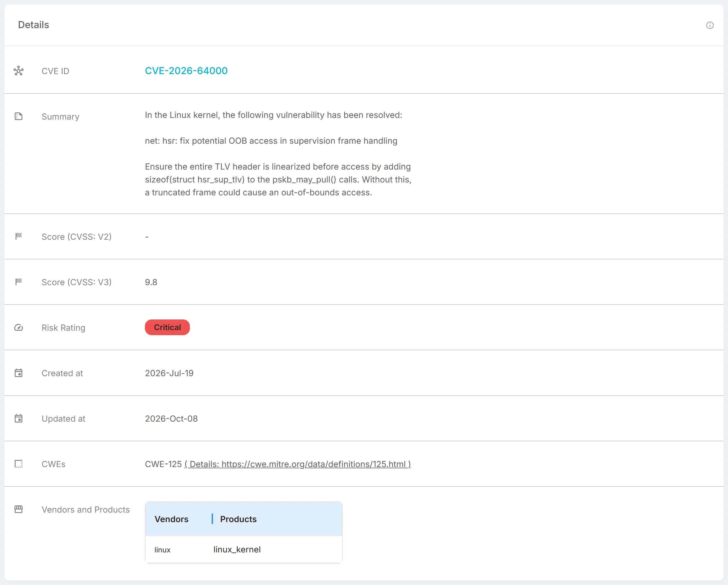Select the linux vendor cell

[x=162, y=550]
